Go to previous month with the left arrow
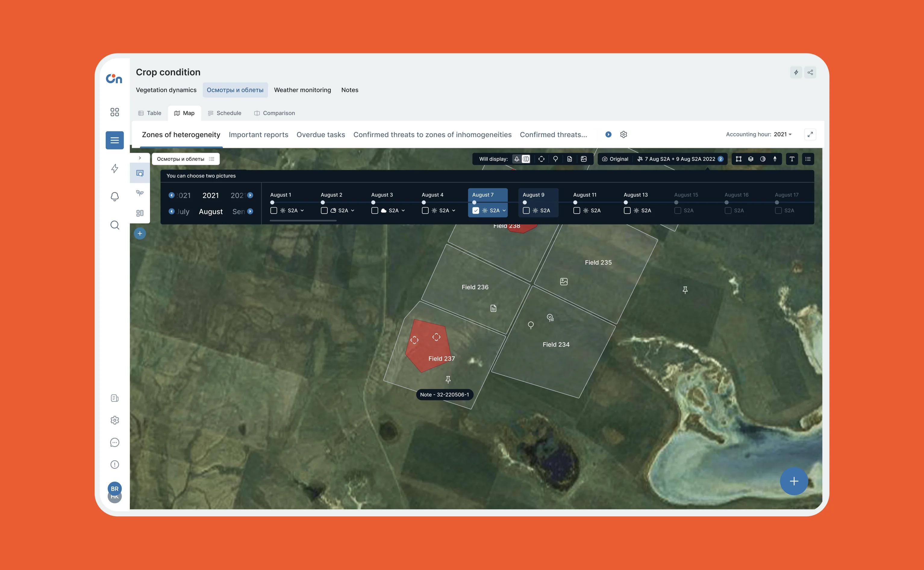The width and height of the screenshot is (924, 570). click(171, 211)
